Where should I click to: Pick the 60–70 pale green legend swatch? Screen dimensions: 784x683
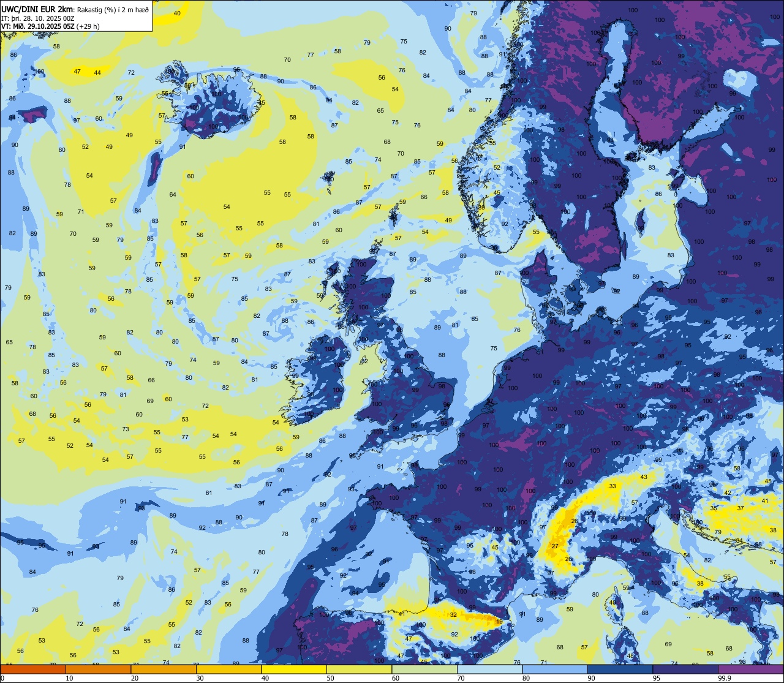[x=424, y=669]
